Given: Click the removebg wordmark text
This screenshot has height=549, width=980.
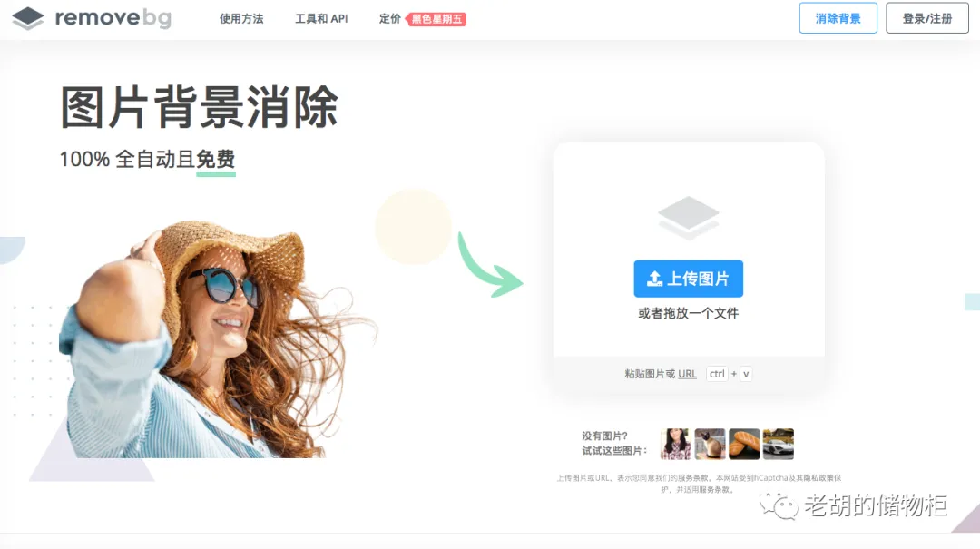Looking at the screenshot, I should [113, 18].
